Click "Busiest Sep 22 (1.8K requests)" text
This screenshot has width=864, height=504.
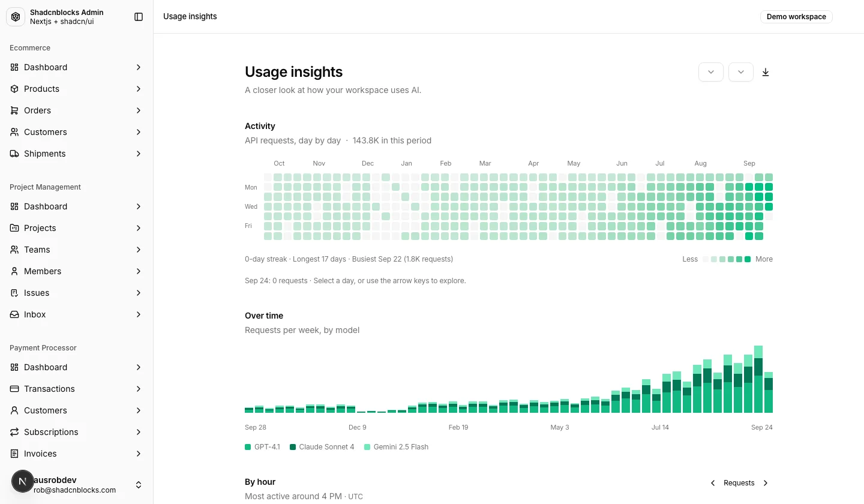[403, 259]
